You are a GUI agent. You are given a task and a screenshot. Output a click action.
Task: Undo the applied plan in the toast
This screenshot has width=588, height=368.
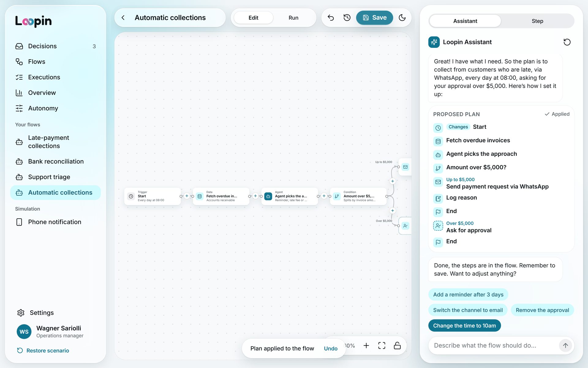point(330,348)
